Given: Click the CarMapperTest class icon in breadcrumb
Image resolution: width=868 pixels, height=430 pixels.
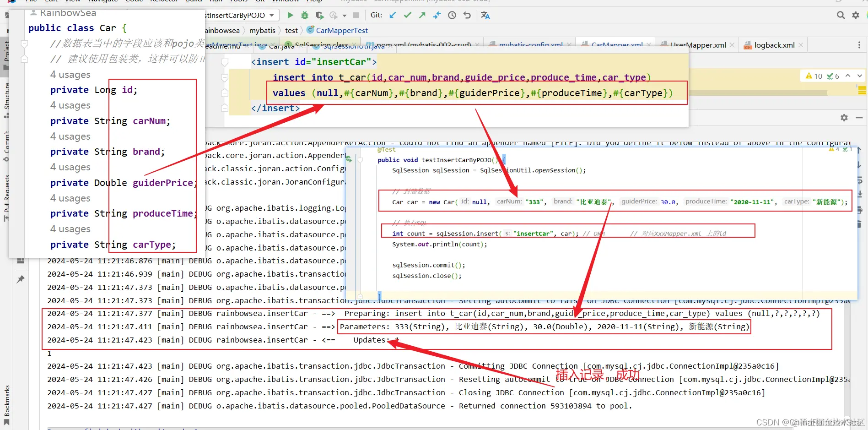Looking at the screenshot, I should (x=310, y=30).
